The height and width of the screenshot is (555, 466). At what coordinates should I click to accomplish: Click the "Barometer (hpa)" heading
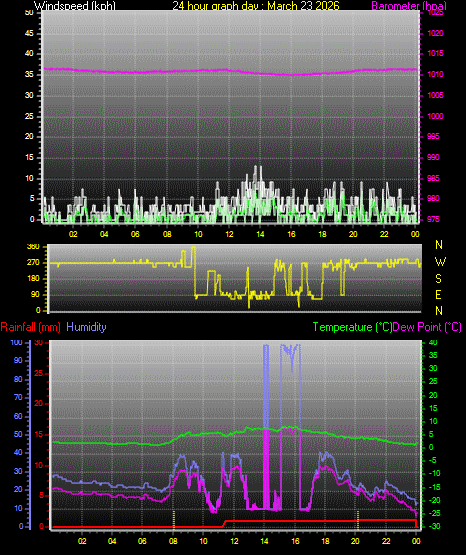[x=409, y=6]
